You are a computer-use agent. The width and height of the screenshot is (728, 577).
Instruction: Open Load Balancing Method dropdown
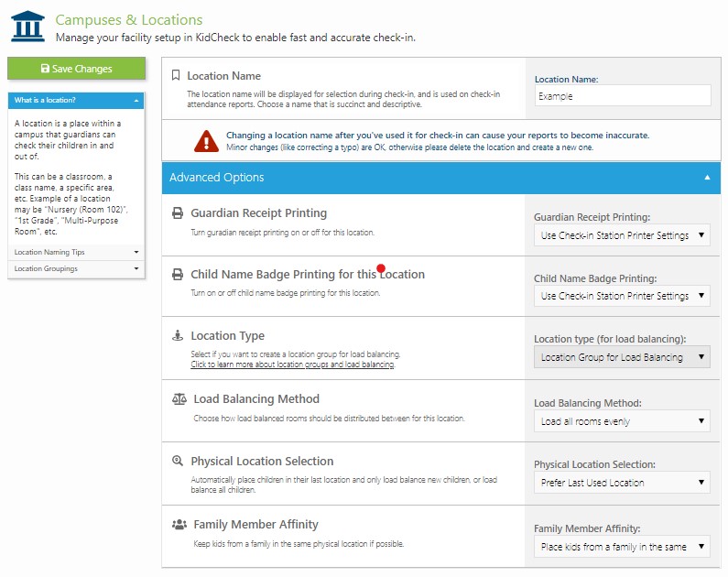[x=622, y=421]
